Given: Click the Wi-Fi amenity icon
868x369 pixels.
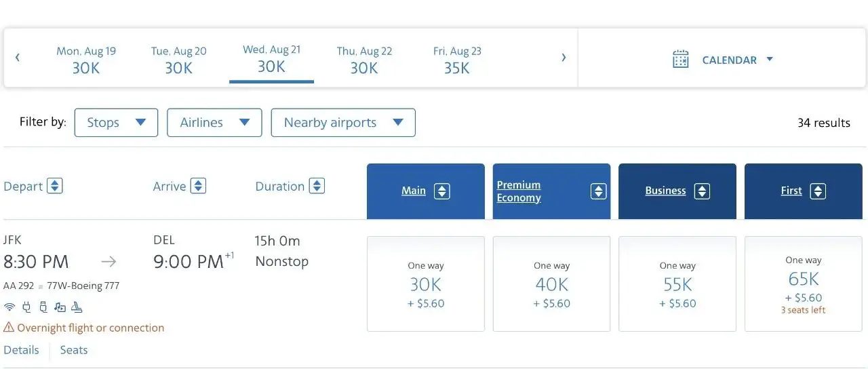Looking at the screenshot, I should tap(9, 307).
